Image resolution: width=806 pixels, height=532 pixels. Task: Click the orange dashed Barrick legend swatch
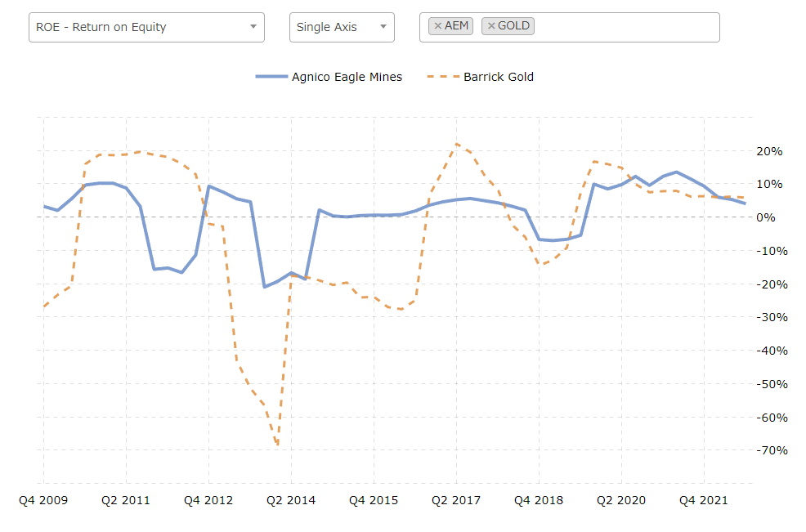(x=443, y=77)
